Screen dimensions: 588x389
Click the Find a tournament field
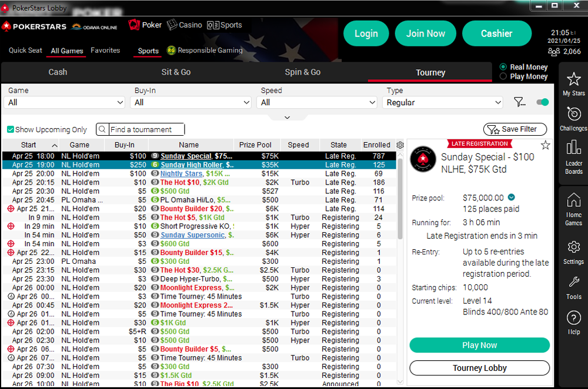[146, 129]
